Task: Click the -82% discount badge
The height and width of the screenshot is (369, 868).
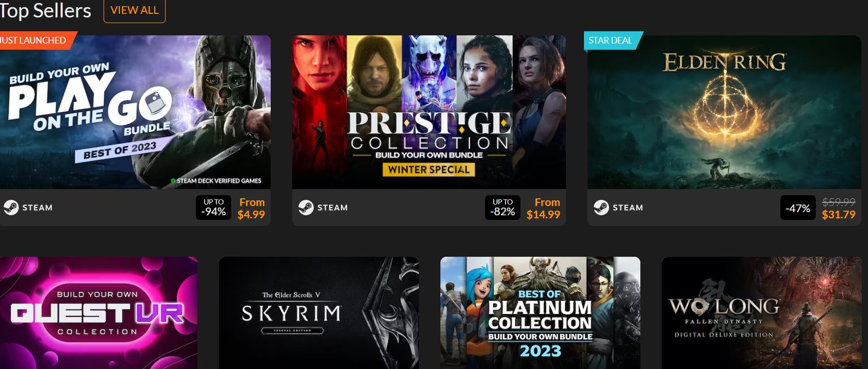Action: pyautogui.click(x=502, y=208)
